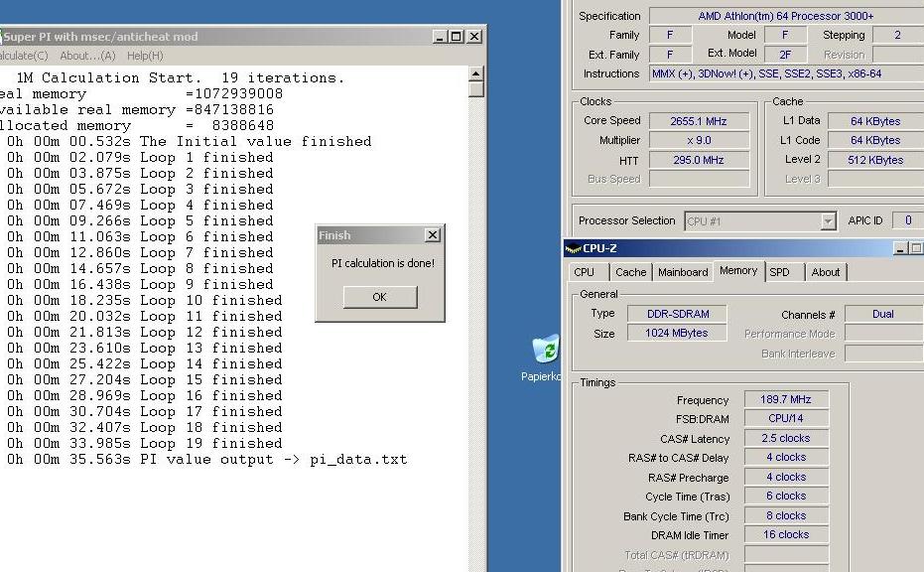Click the 'Loop 1 finished' line
The height and width of the screenshot is (572, 924).
(x=140, y=158)
